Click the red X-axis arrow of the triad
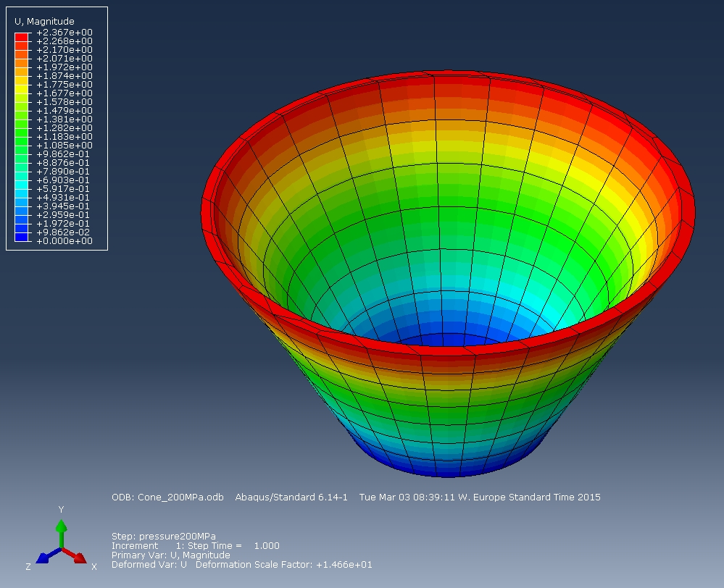Image resolution: width=724 pixels, height=588 pixels. coord(75,555)
